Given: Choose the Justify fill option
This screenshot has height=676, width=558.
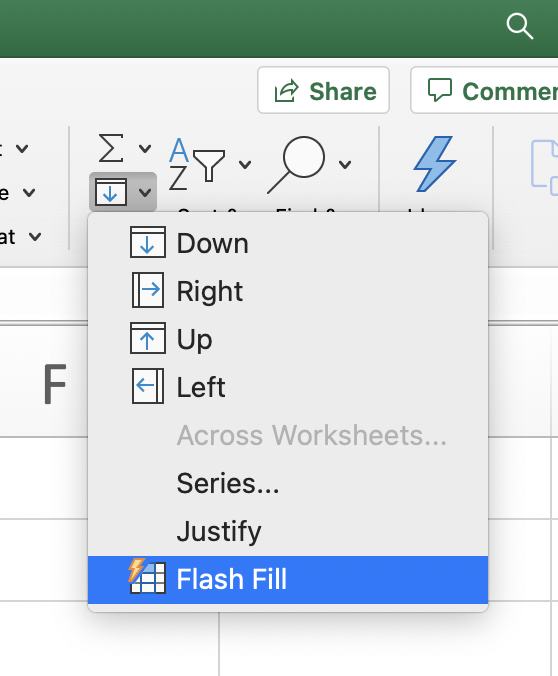Looking at the screenshot, I should pos(288,531).
